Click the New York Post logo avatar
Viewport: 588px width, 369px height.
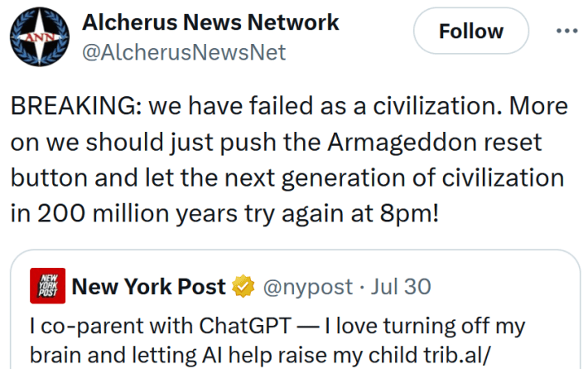click(x=47, y=287)
